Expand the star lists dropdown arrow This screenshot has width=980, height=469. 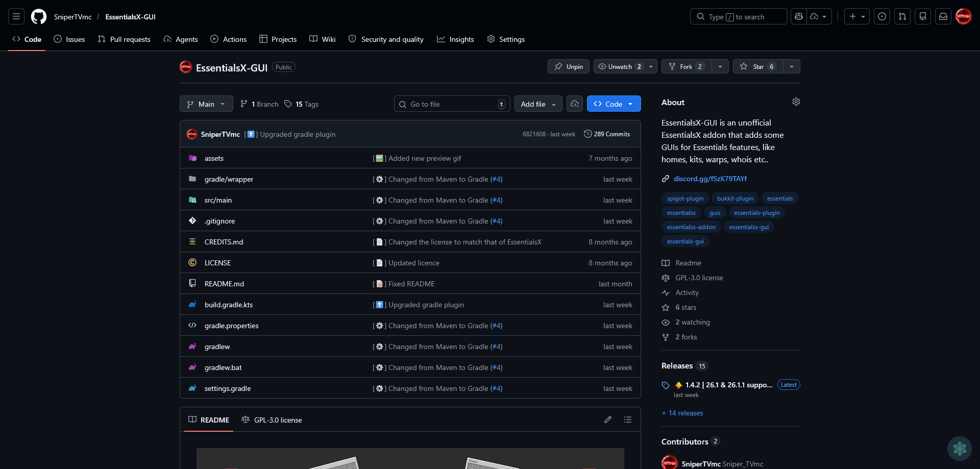[x=792, y=66]
